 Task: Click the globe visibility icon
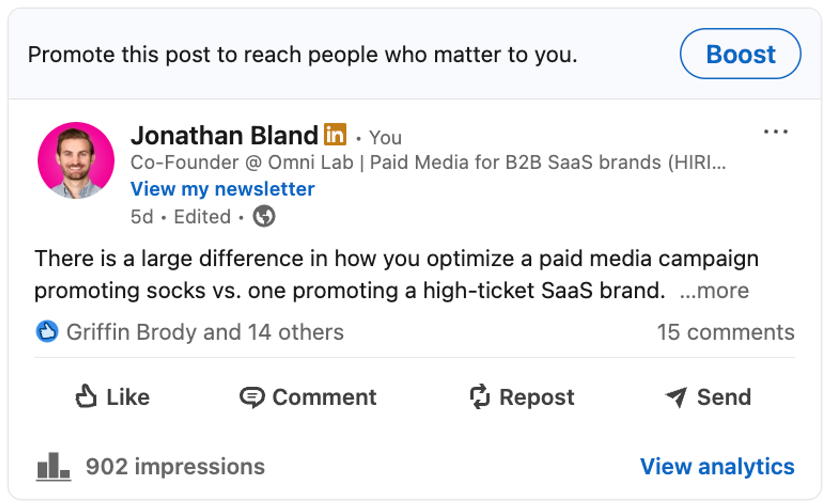pos(264,216)
